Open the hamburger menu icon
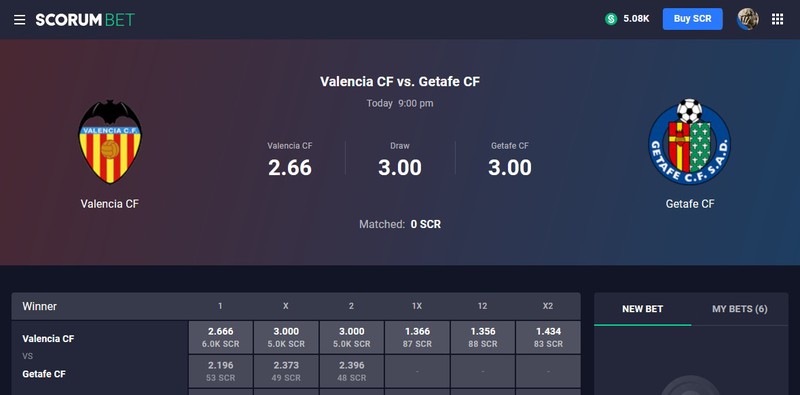 click(19, 20)
